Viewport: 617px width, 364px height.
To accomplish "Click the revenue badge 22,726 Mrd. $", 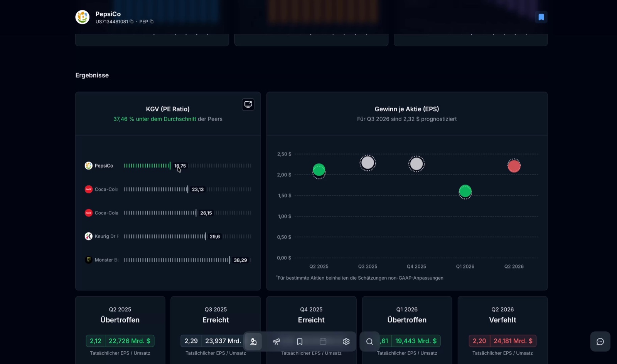I will 130,341.
